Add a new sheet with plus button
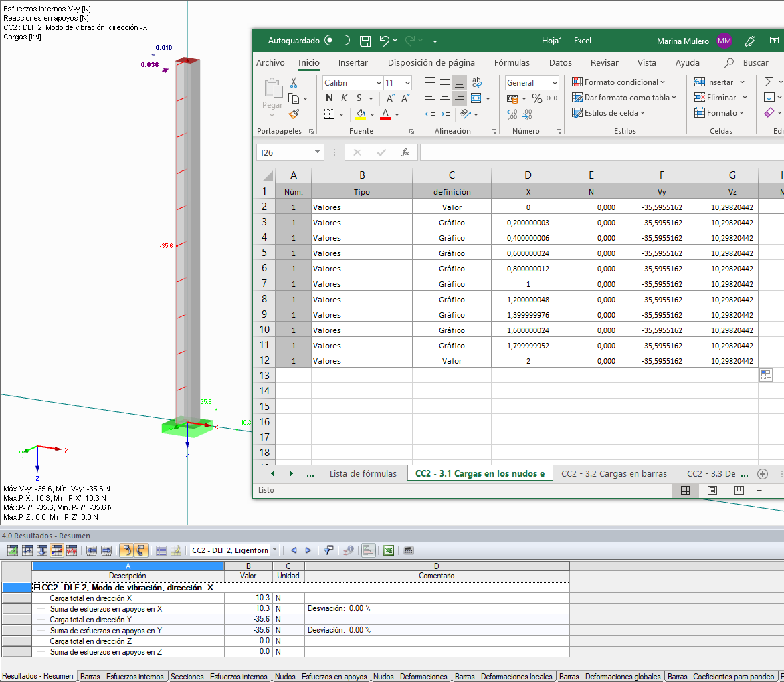 [762, 473]
